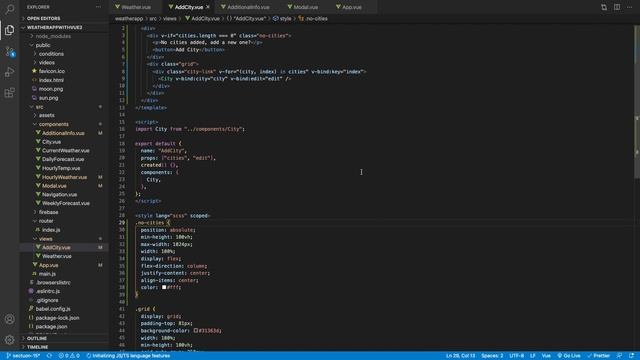Open the Accounts menu icon

click(9, 319)
